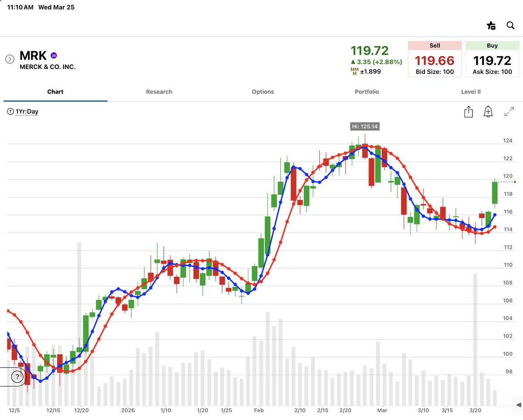Tap the Ask Size: 100 text
The width and height of the screenshot is (523, 420).
[x=492, y=72]
